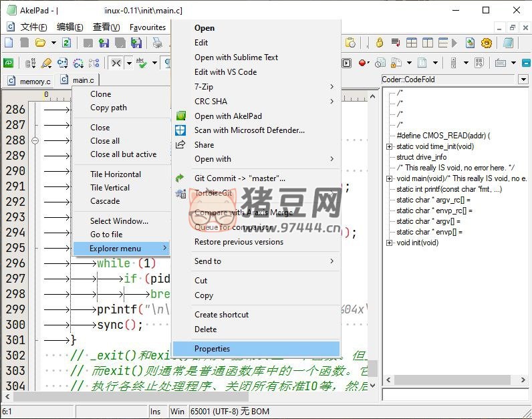Image resolution: width=532 pixels, height=419 pixels.
Task: Click the editor vertical scrollbar thumb
Action: [x=372, y=369]
